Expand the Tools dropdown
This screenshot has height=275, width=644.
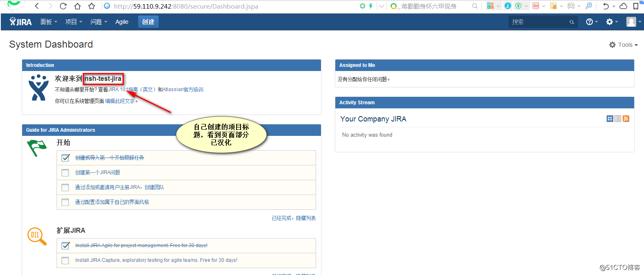pyautogui.click(x=624, y=45)
